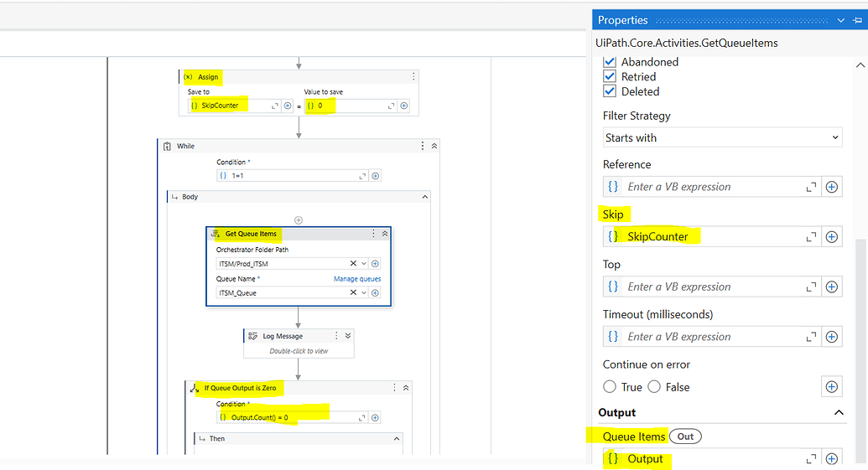This screenshot has width=868, height=470.
Task: Select False for Continue on error
Action: [x=654, y=387]
